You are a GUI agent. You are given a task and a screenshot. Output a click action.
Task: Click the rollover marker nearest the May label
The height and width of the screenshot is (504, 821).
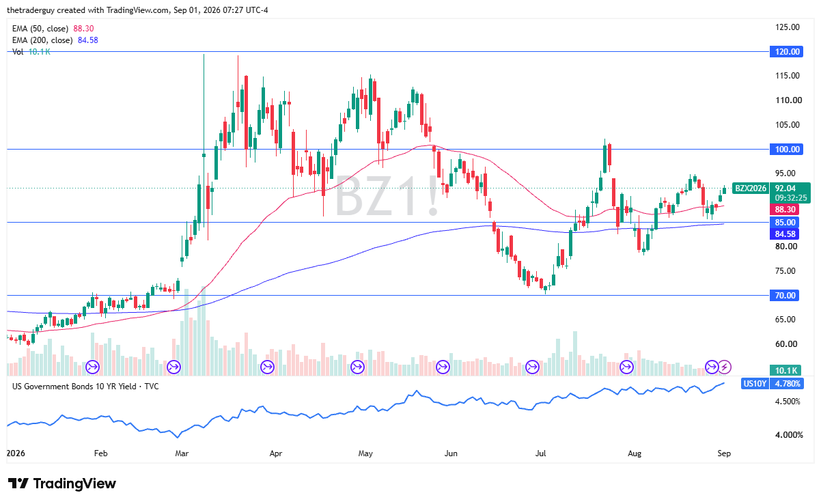(357, 367)
